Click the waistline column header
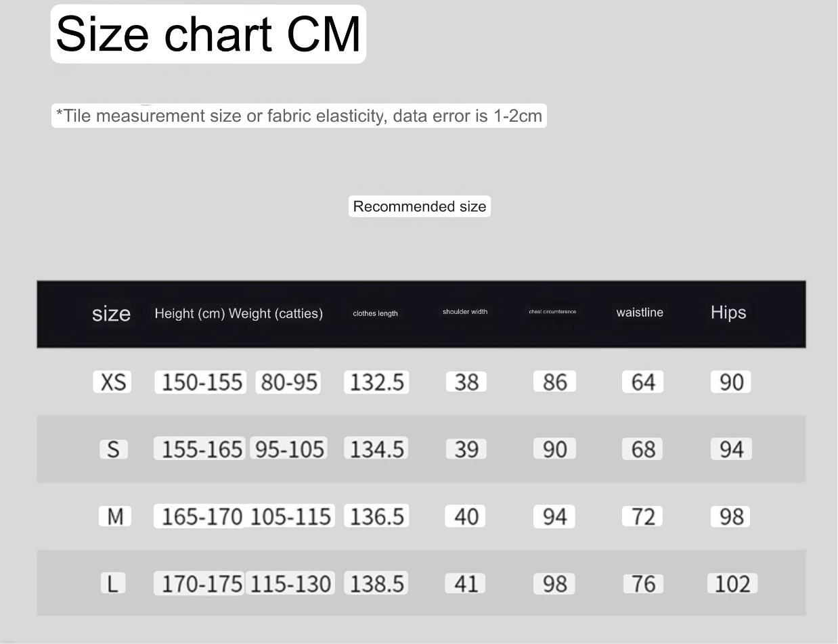Viewport: 838px width, 644px height. (x=639, y=313)
